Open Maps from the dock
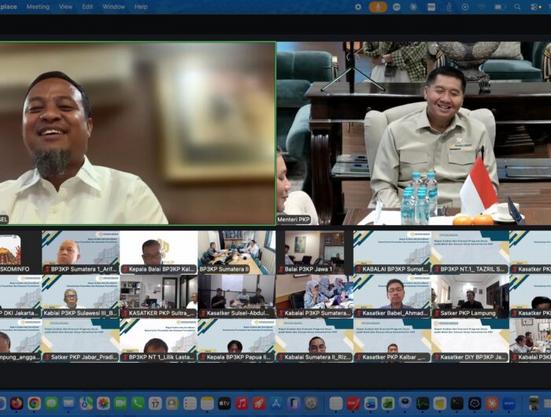Image resolution: width=551 pixels, height=417 pixels. (86, 403)
